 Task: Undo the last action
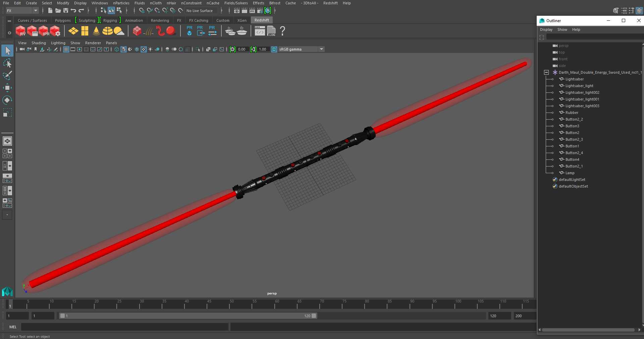[73, 11]
